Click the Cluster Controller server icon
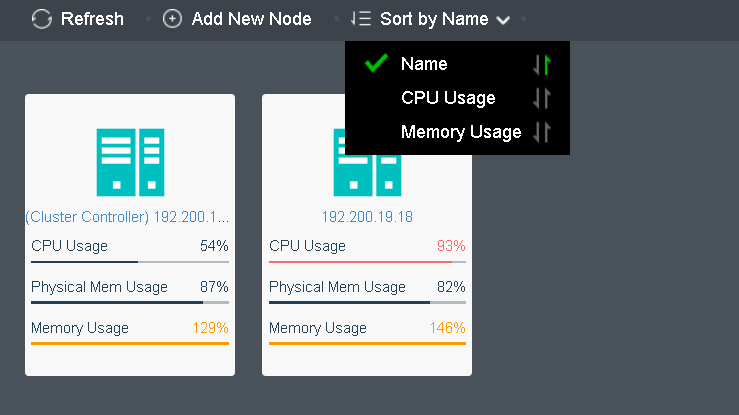 tap(130, 162)
